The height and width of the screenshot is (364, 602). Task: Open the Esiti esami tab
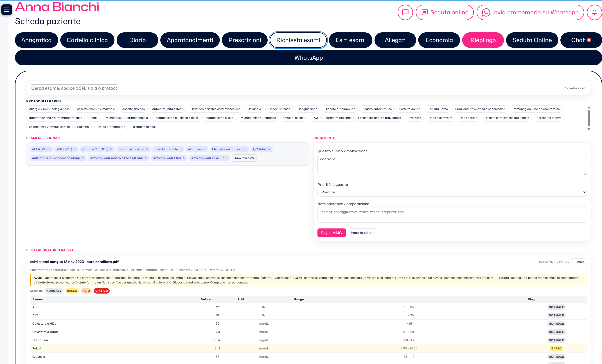click(x=351, y=40)
